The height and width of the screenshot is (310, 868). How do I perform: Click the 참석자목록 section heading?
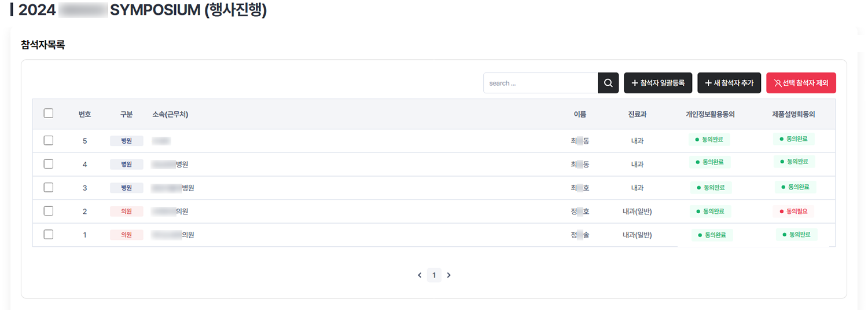(x=43, y=45)
